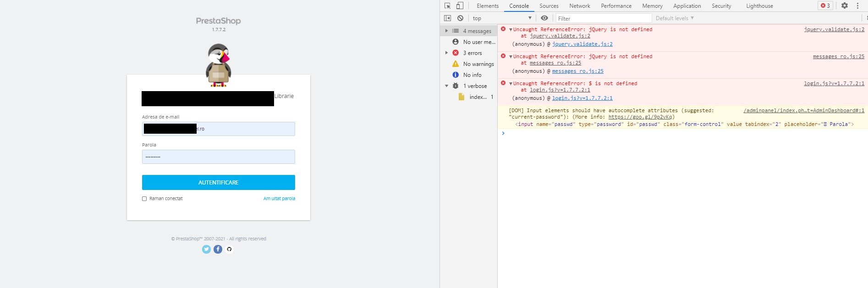Screen dimensions: 868x288
Task: Open login.js?v=1.7.7.2:1 source link on right
Action: (x=834, y=83)
